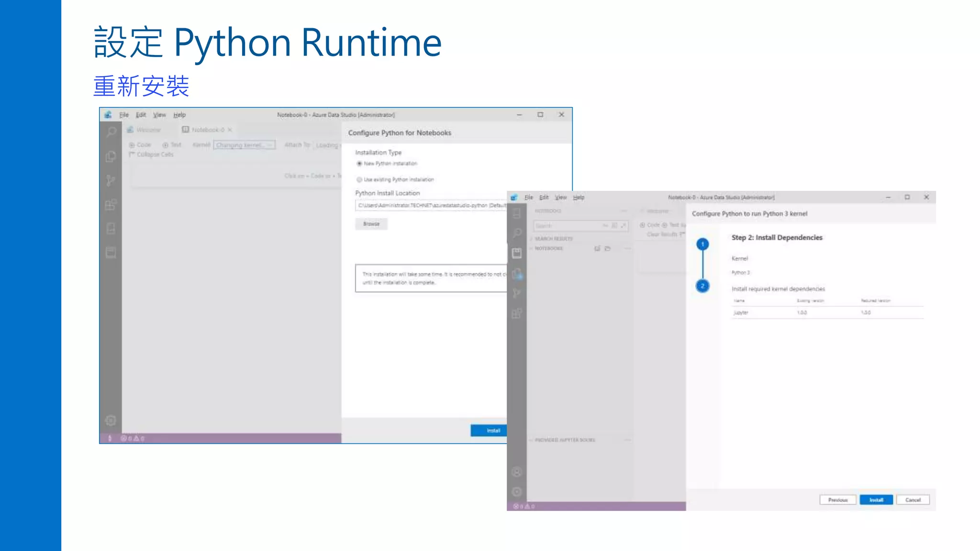Open Explorer icon with blue badge in right window
This screenshot has height=551, width=980.
(x=517, y=274)
